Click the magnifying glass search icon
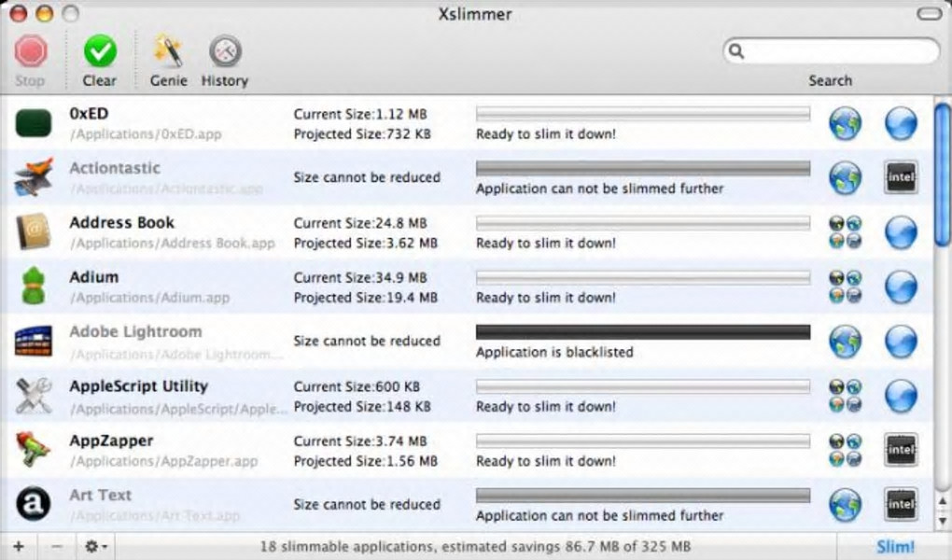This screenshot has height=560, width=952. point(735,51)
